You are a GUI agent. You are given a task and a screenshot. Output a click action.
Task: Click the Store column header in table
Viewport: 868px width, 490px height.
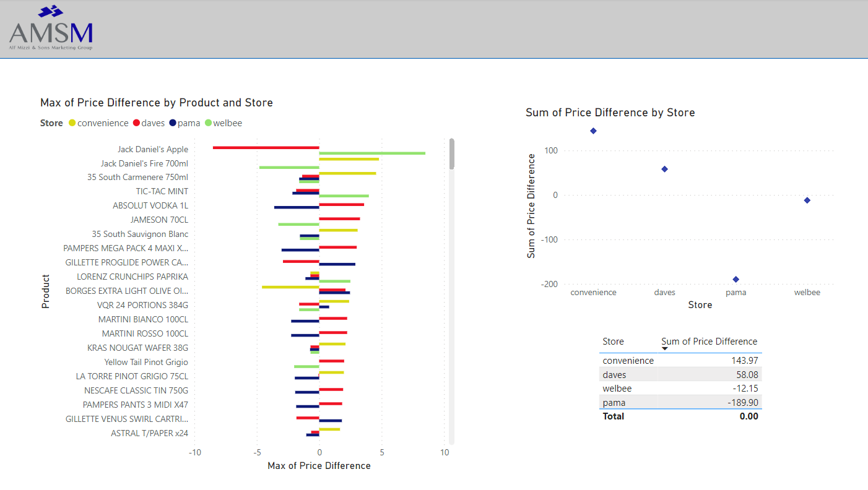613,342
